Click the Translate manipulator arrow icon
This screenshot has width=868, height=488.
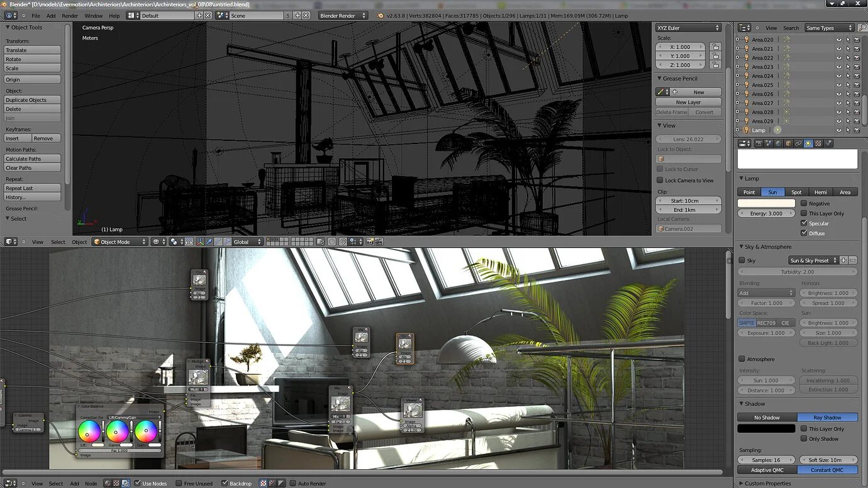coord(208,241)
